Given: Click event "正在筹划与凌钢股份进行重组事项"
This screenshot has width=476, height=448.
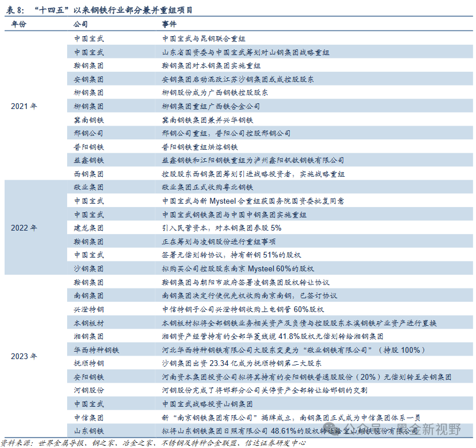Looking at the screenshot, I should point(219,241).
